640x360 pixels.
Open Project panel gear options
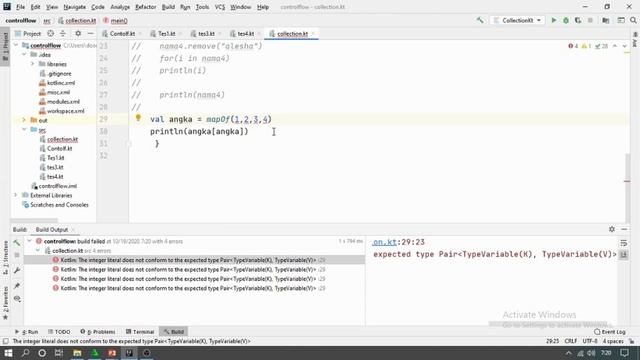click(78, 33)
